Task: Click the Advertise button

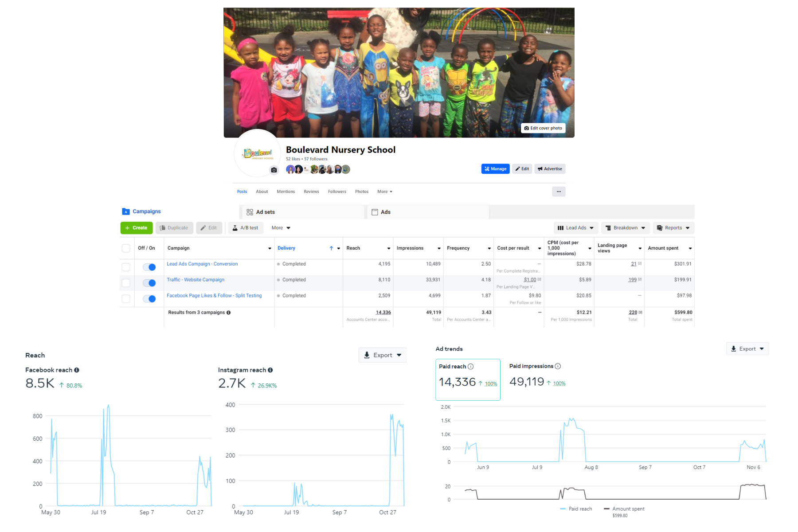Action: coord(550,169)
